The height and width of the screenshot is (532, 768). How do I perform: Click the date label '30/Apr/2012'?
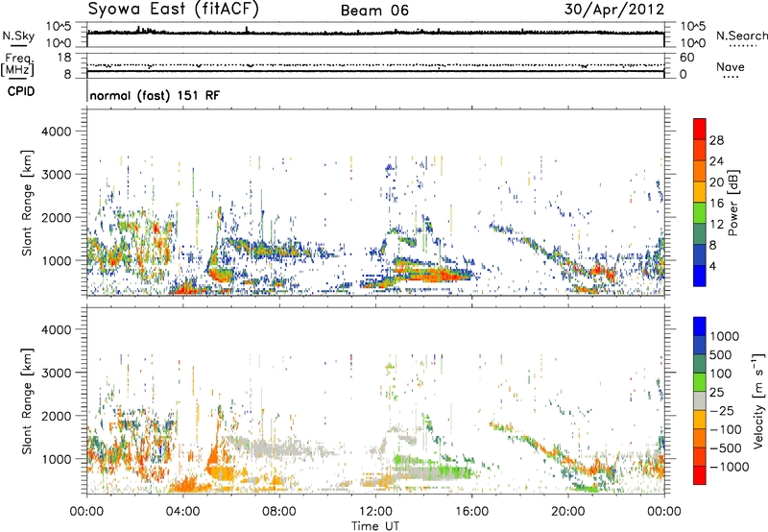[x=614, y=10]
